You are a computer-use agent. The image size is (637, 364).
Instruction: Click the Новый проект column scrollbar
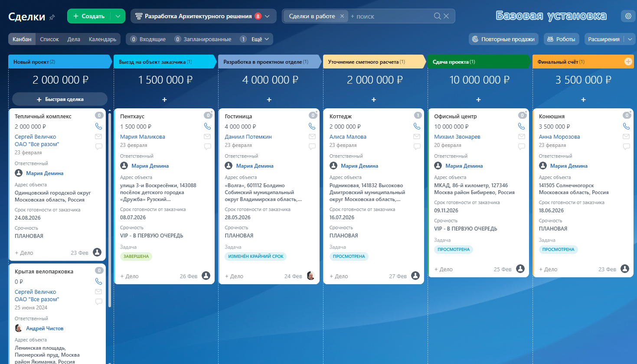[110, 210]
